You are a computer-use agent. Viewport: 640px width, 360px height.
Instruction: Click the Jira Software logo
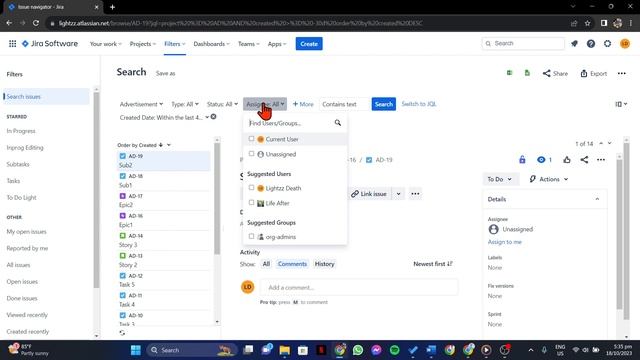[x=50, y=43]
